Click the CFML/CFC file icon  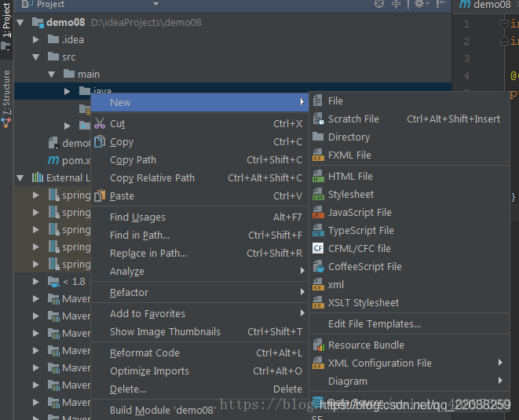318,248
